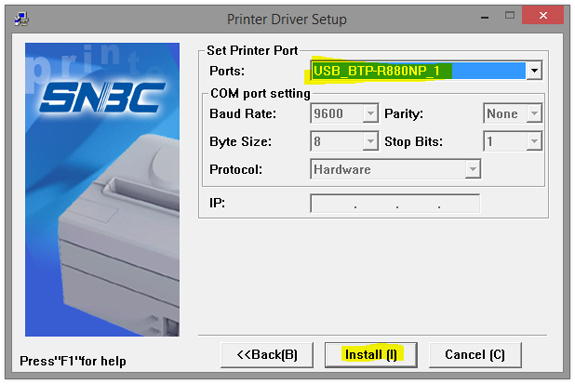Expand the Stop Bits dropdown

click(534, 141)
